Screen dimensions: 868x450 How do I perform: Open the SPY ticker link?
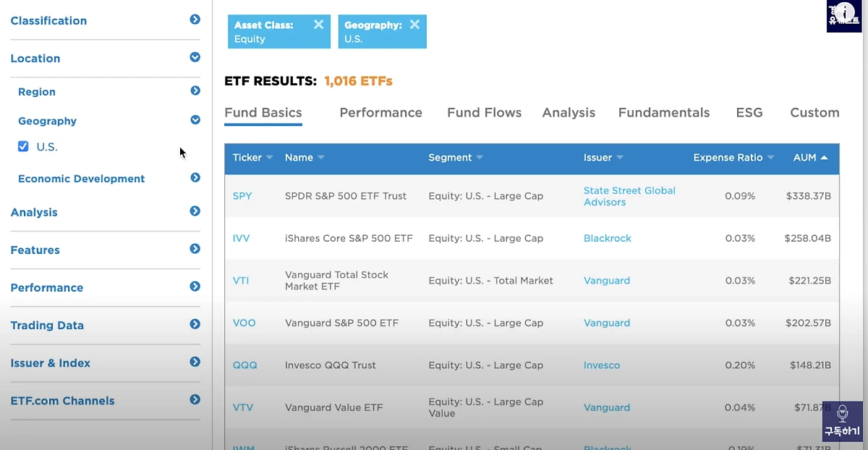point(242,196)
